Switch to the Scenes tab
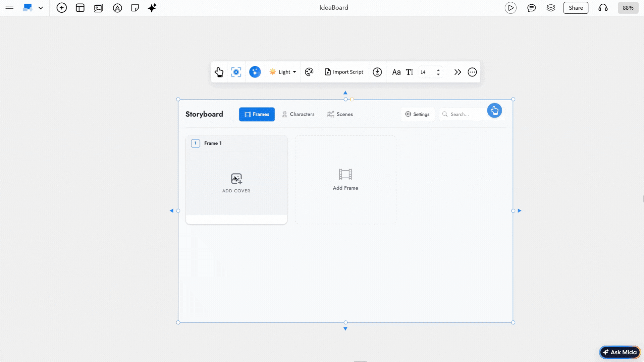Viewport: 644px width, 362px height. [340, 114]
